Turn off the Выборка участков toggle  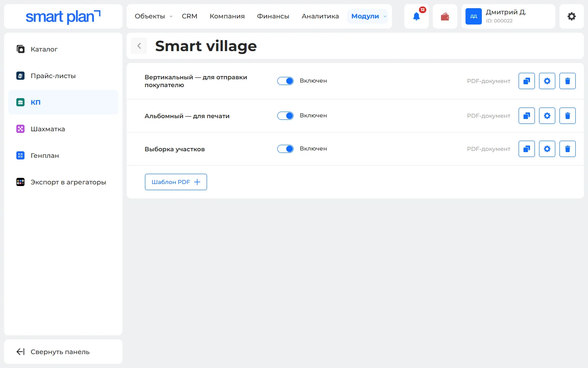click(x=285, y=149)
